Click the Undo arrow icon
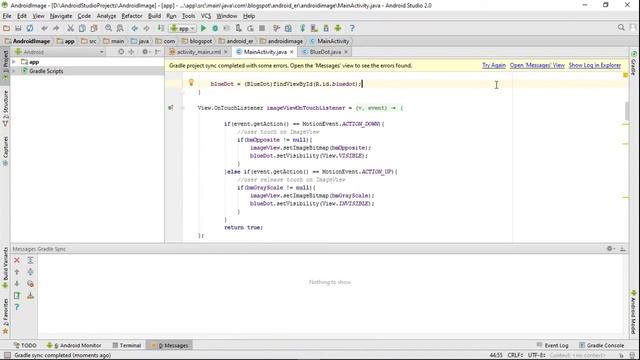The height and width of the screenshot is (360, 640). [x=44, y=28]
